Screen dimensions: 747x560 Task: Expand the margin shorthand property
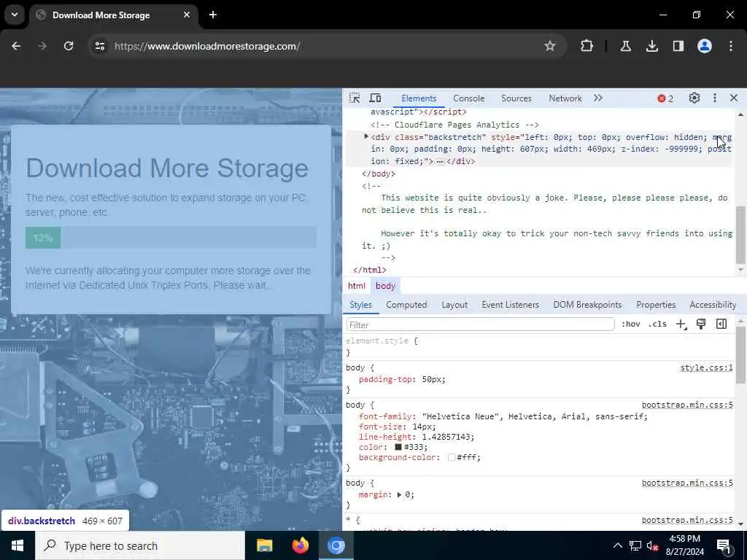tap(399, 495)
